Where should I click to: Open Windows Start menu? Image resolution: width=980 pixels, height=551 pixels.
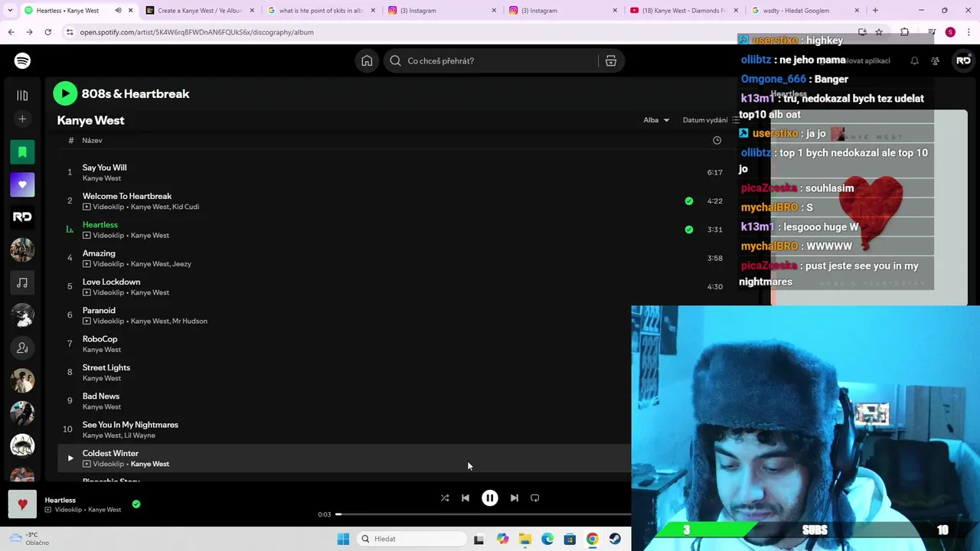343,539
